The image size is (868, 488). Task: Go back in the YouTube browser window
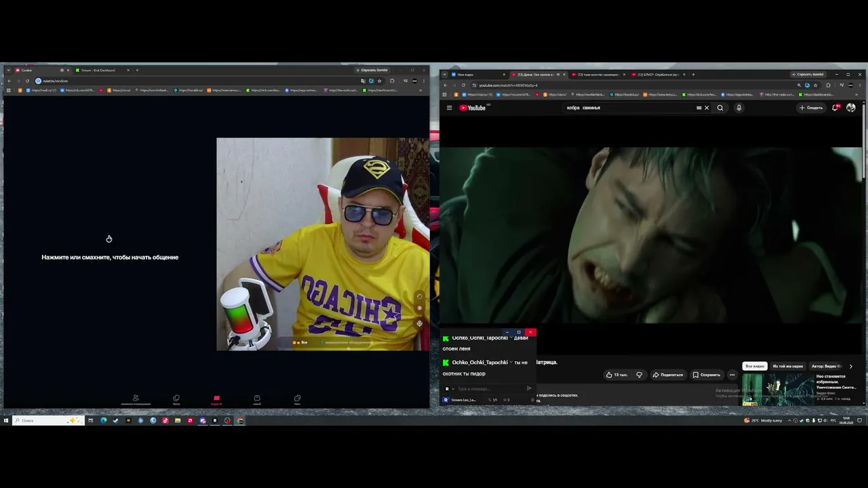click(446, 85)
